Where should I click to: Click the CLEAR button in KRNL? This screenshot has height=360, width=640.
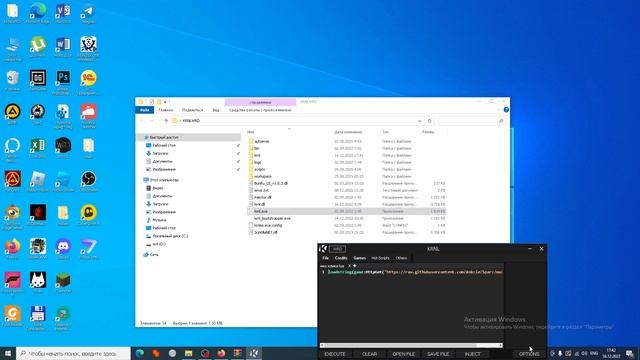369,354
